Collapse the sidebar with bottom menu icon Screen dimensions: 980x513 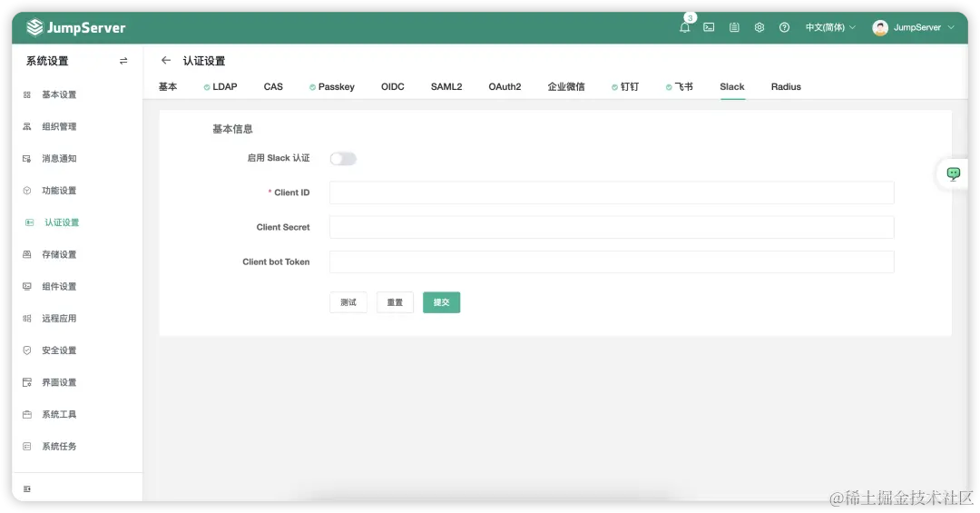click(x=27, y=488)
